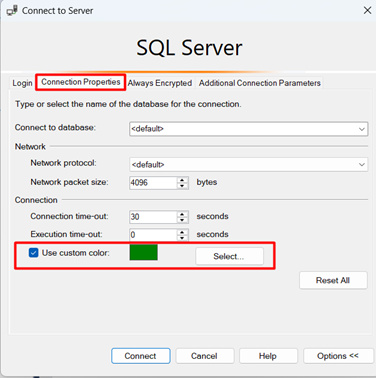
Task: Open the Connection Properties tab
Action: (81, 82)
